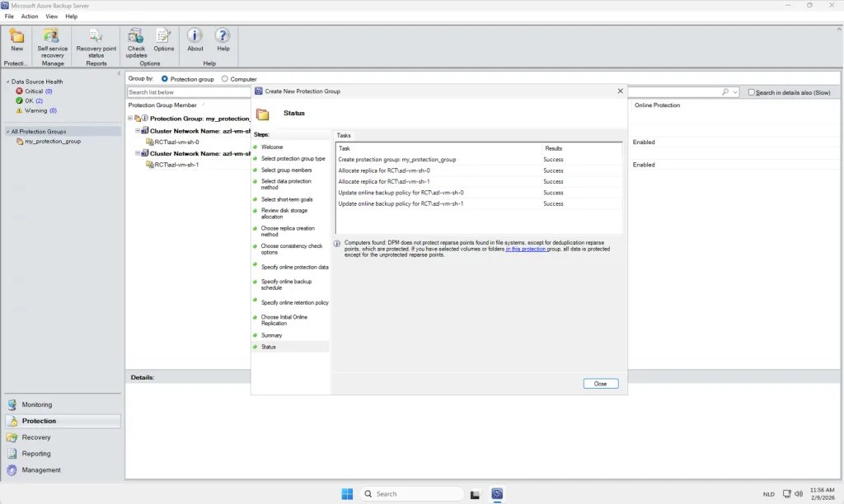Viewport: 844px width, 504px height.
Task: Select the Computer radio button
Action: 225,79
